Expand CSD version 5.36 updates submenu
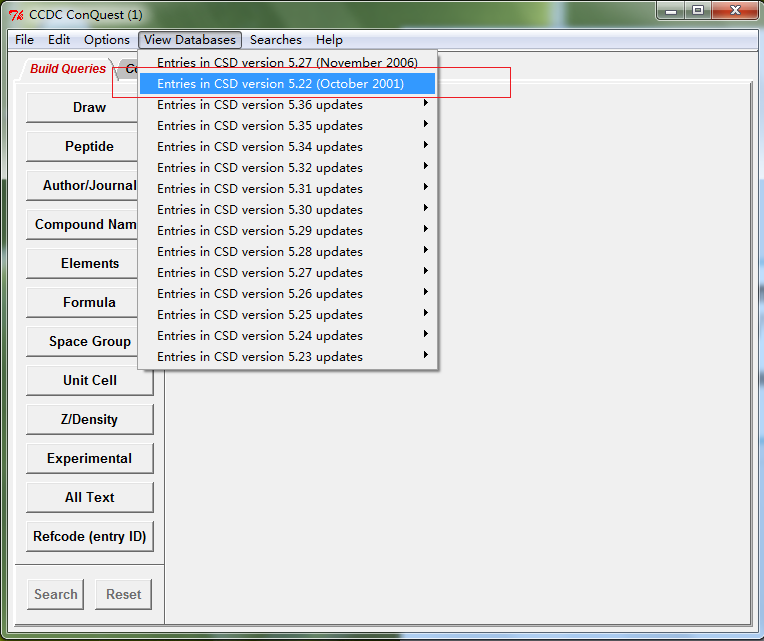764x641 pixels. (x=287, y=104)
